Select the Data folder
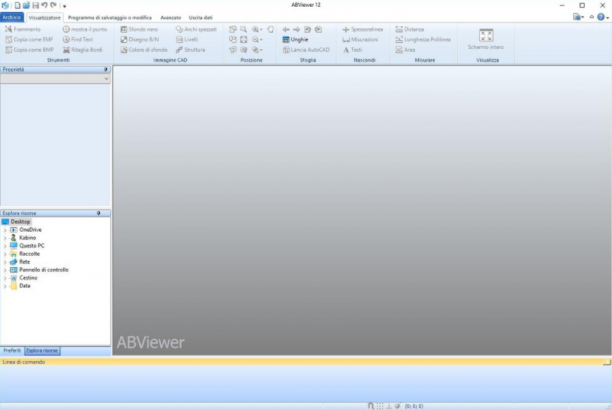The width and height of the screenshot is (612, 410). (x=25, y=286)
